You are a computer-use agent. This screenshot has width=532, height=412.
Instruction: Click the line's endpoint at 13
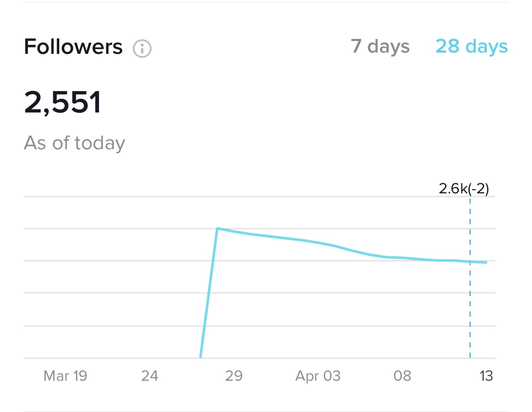click(x=486, y=262)
